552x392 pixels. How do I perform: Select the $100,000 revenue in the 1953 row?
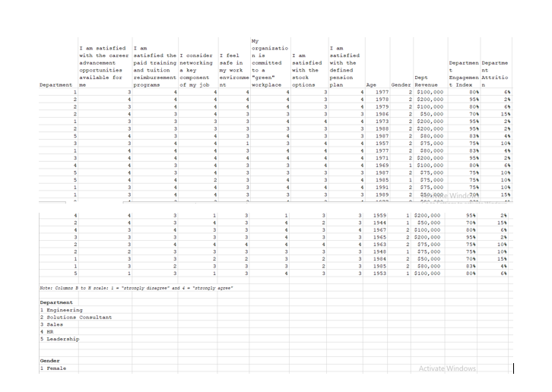click(427, 273)
